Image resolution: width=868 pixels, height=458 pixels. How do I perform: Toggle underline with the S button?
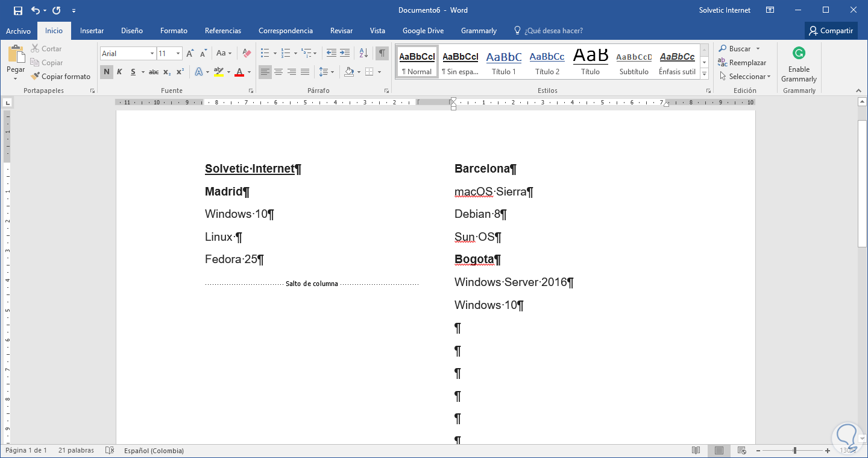point(133,72)
